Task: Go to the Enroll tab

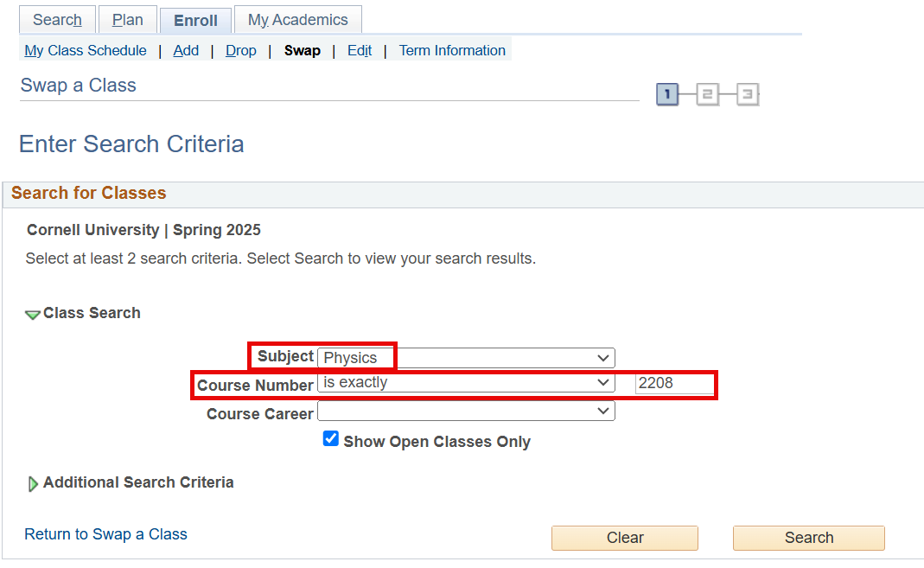Action: coord(195,21)
